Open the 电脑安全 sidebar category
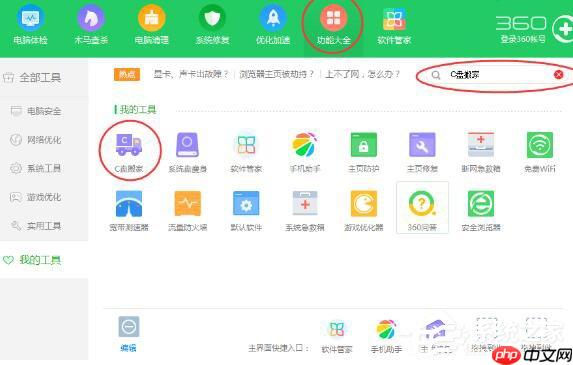This screenshot has height=365, width=573. click(x=36, y=111)
